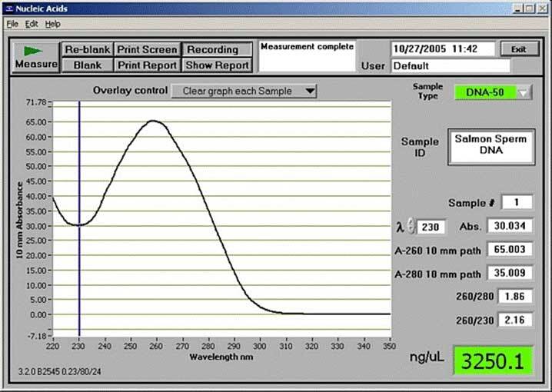
Task: Click the wavelength lambda stepper arrows
Action: [411, 227]
